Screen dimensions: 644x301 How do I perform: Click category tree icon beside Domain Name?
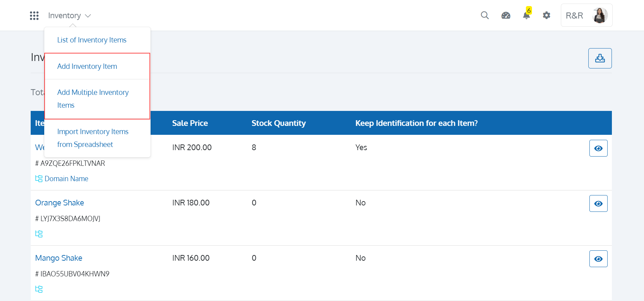click(x=39, y=178)
